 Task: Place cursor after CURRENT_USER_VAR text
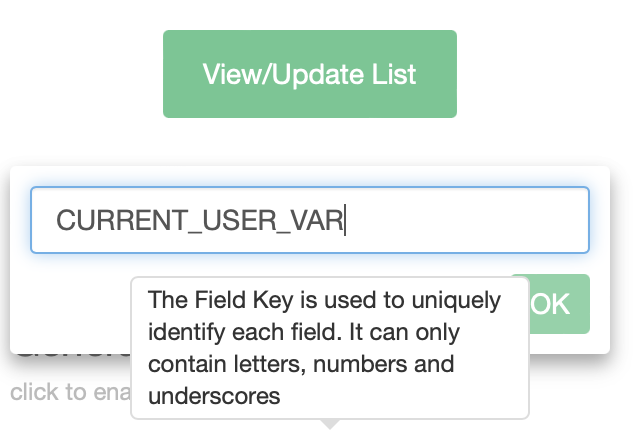coord(345,221)
